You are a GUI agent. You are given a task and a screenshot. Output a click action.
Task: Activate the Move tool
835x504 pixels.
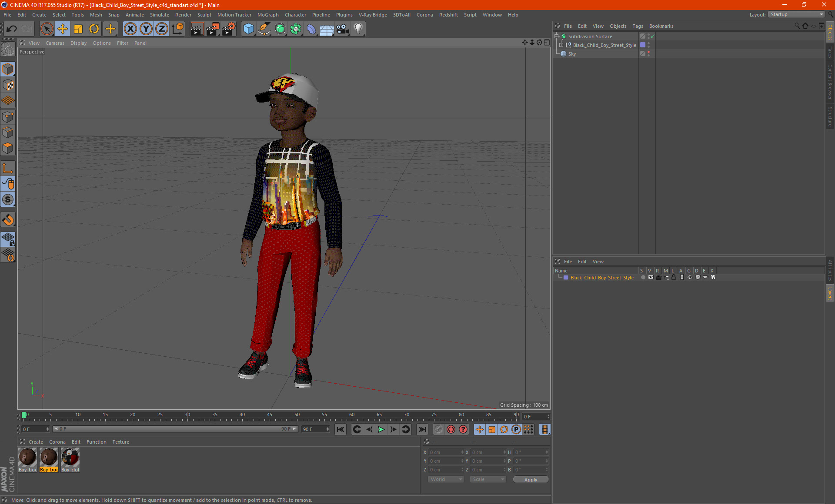tap(63, 29)
